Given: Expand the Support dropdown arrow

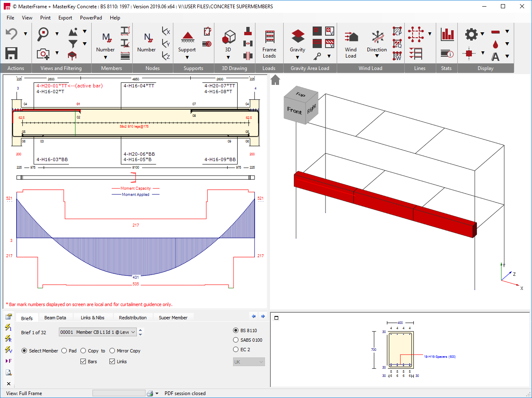Looking at the screenshot, I should [x=187, y=58].
